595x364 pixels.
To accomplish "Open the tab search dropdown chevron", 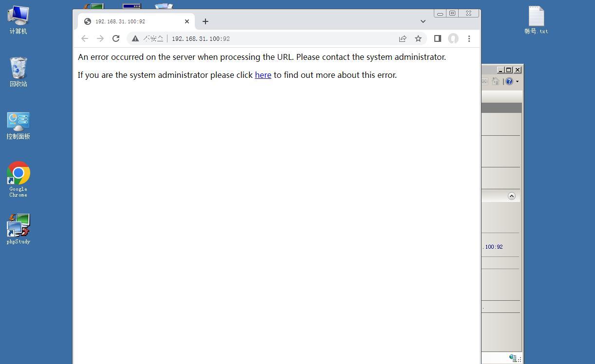I will coord(423,21).
